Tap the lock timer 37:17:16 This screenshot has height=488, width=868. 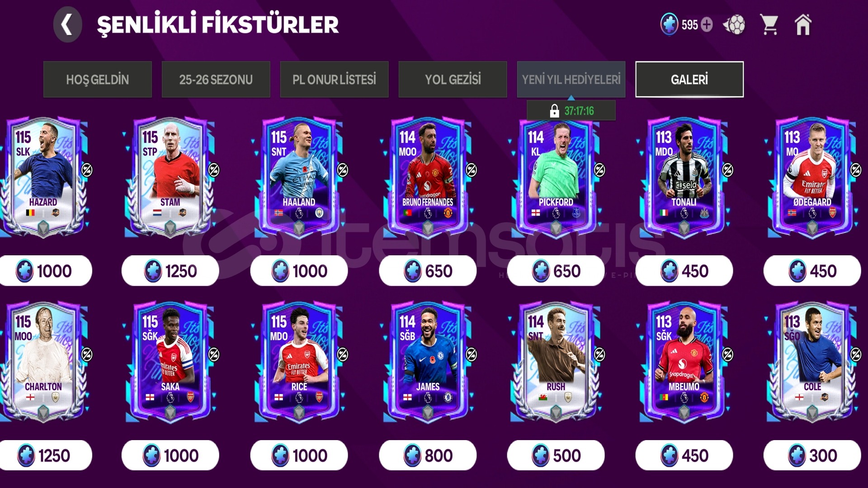click(571, 111)
